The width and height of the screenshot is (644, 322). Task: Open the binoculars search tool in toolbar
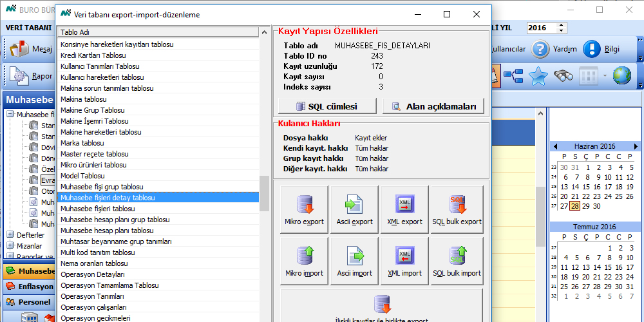[563, 76]
